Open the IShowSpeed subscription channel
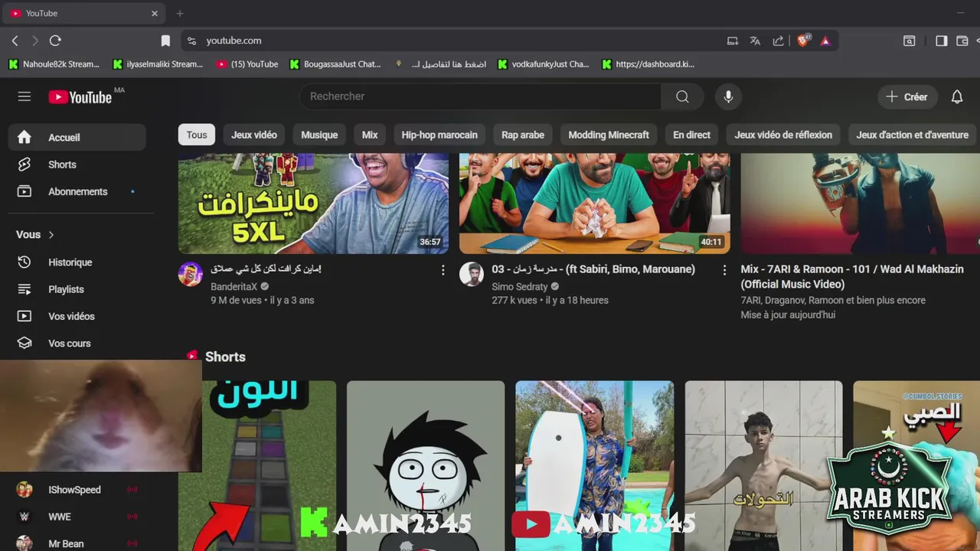 77,490
